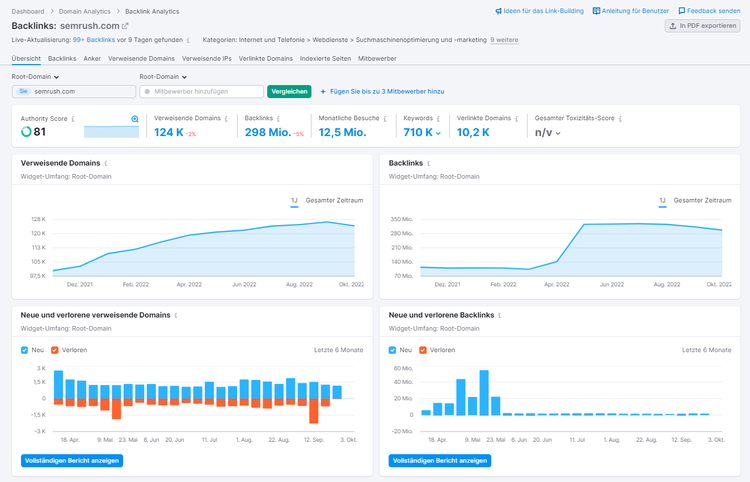Click Letzte 6 Monate label in backlinks chart
This screenshot has height=482, width=750.
pos(706,350)
